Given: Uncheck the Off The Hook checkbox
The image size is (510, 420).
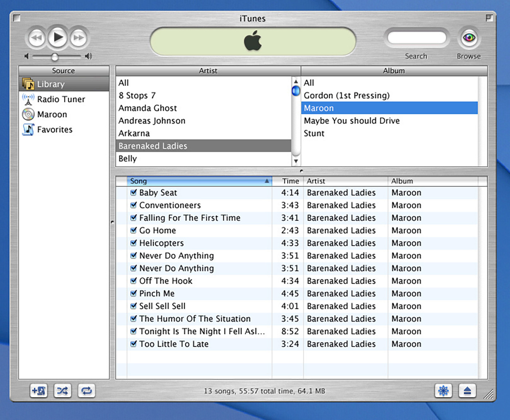Looking at the screenshot, I should pos(134,281).
